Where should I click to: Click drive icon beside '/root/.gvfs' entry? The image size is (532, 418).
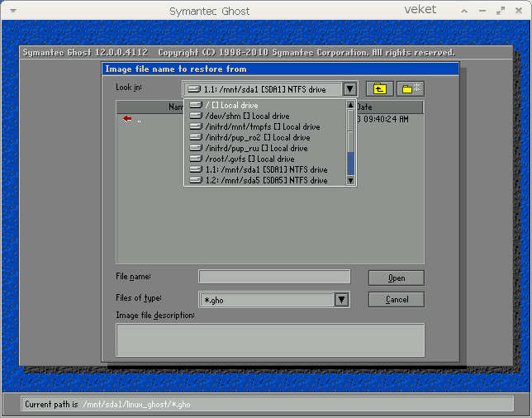[x=196, y=159]
